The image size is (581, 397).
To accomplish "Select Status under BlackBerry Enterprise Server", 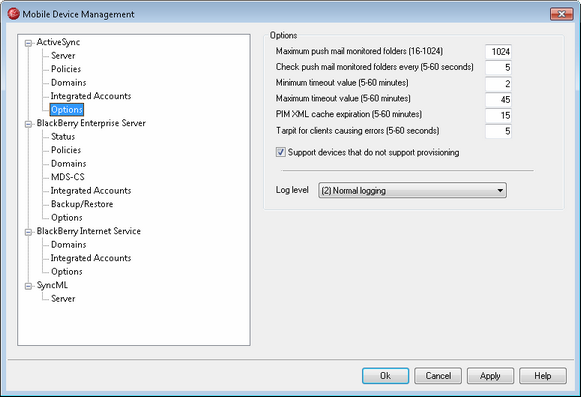I will tap(63, 137).
